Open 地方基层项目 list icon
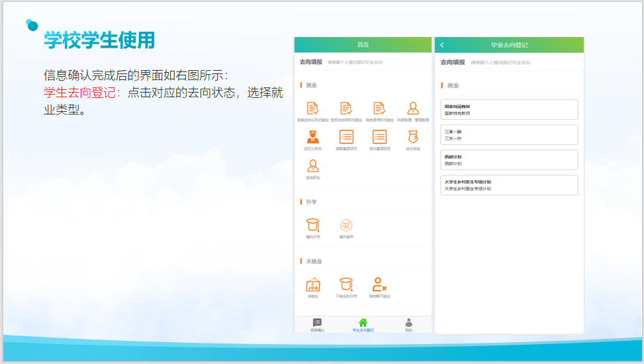The width and height of the screenshot is (644, 364). pyautogui.click(x=379, y=137)
